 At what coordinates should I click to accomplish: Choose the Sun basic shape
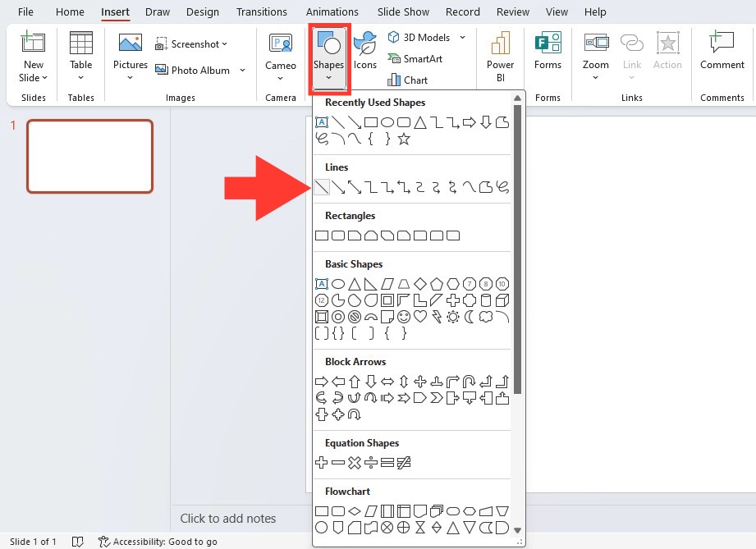coord(453,317)
